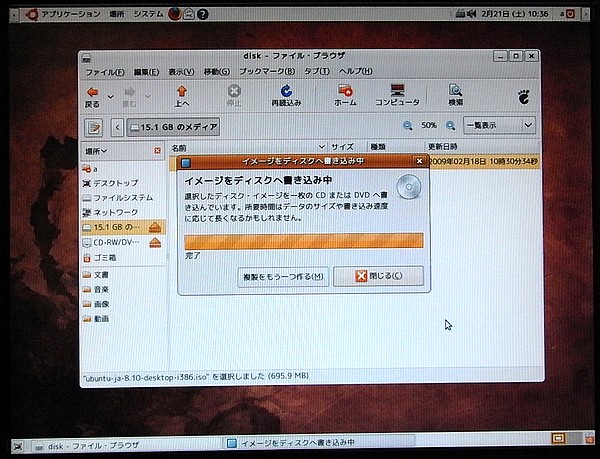Close the sidebar places panel
Screen dimensions: 600x459
157,149
